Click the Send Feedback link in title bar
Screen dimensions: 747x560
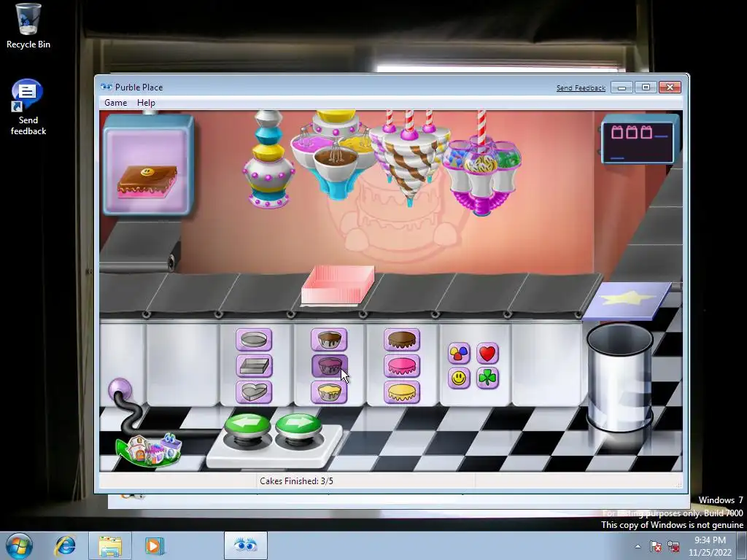(581, 87)
